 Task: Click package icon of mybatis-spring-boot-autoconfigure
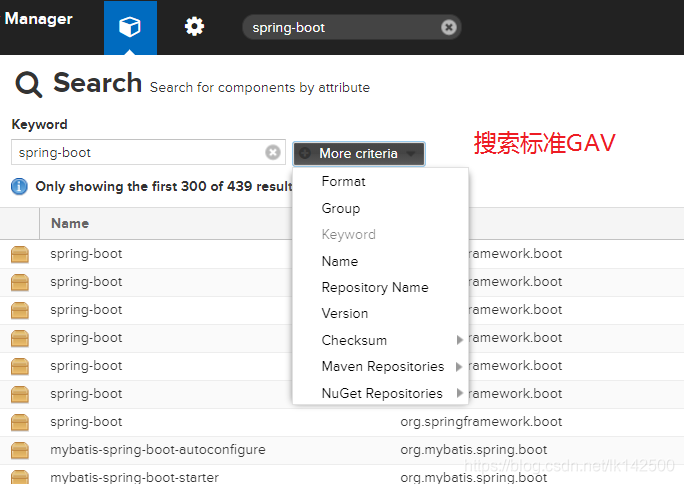(x=20, y=450)
